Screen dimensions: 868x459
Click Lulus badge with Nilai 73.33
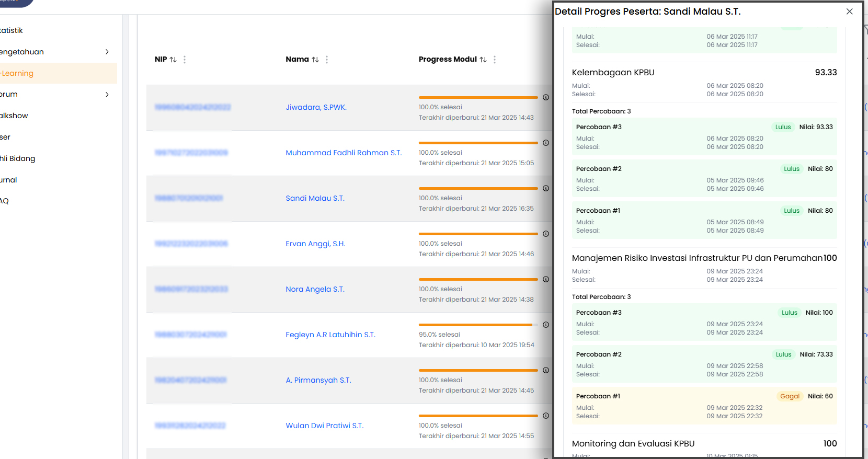point(783,354)
